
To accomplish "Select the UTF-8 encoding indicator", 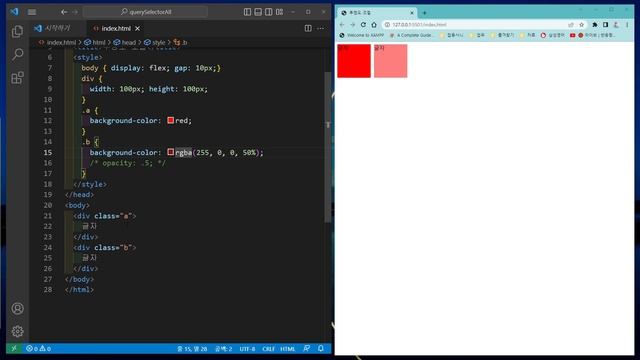I will [x=247, y=349].
